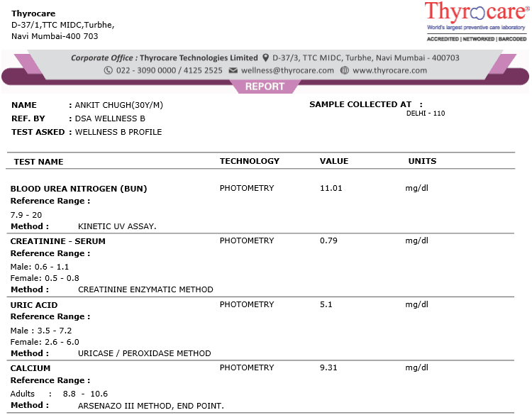Select the 'WELLNESS B PROFILE' test asked value

click(x=118, y=132)
